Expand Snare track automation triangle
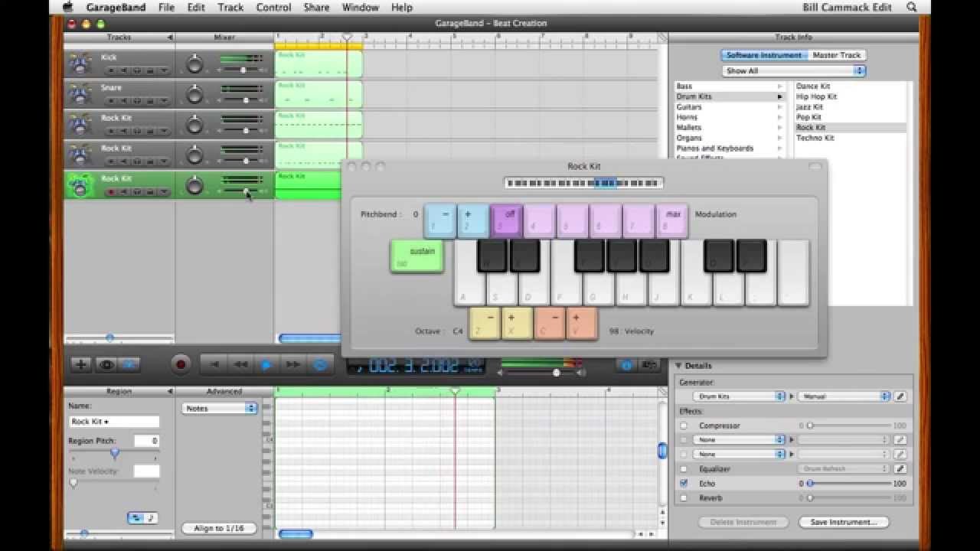 pyautogui.click(x=164, y=101)
